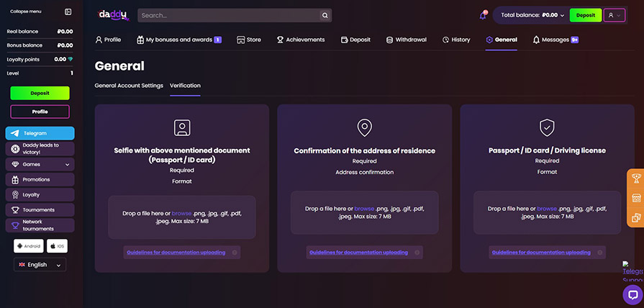The image size is (644, 308).
Task: Click the notification bell icon
Action: (483, 15)
